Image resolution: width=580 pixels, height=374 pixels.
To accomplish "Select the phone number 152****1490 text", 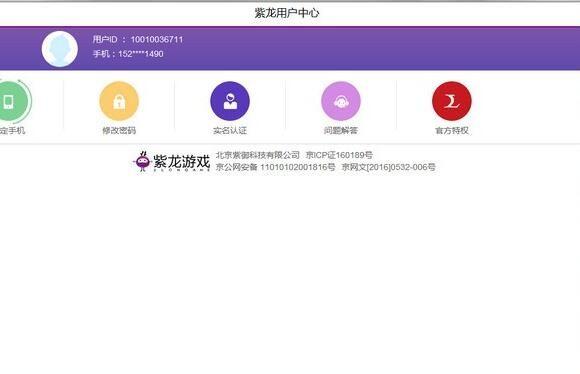I will (141, 54).
